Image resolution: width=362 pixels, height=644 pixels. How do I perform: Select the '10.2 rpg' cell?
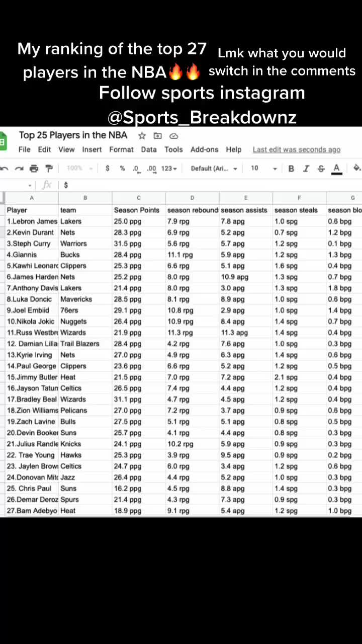click(192, 444)
